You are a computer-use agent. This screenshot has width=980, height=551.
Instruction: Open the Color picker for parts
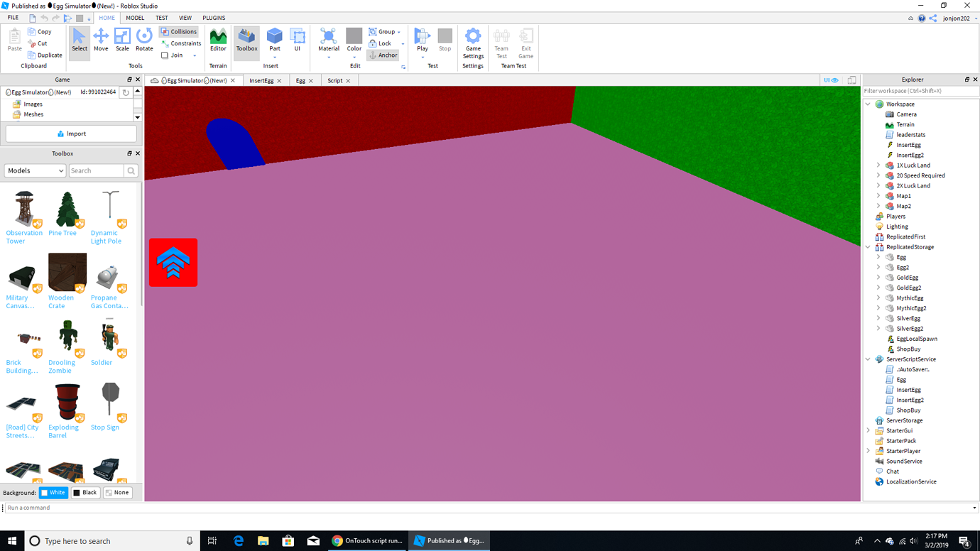(x=354, y=41)
